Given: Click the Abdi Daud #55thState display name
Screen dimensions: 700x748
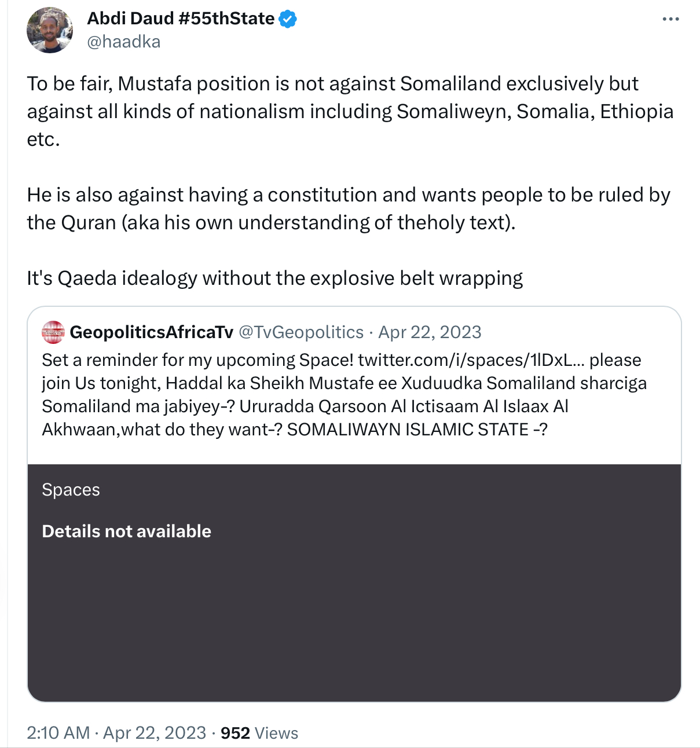Looking at the screenshot, I should (181, 19).
